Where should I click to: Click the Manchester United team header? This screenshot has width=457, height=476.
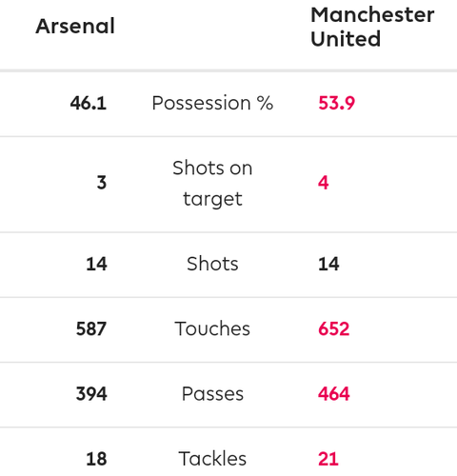point(372,27)
